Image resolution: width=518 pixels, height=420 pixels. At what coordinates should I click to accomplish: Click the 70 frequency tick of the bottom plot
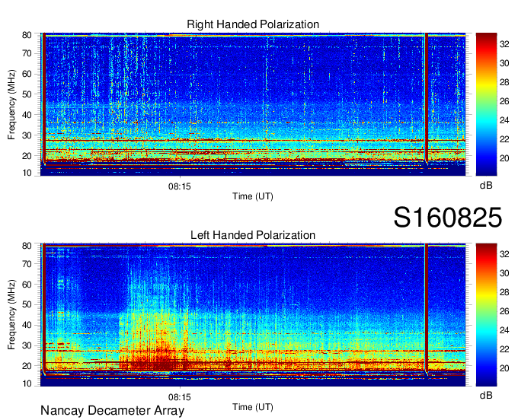(x=27, y=264)
